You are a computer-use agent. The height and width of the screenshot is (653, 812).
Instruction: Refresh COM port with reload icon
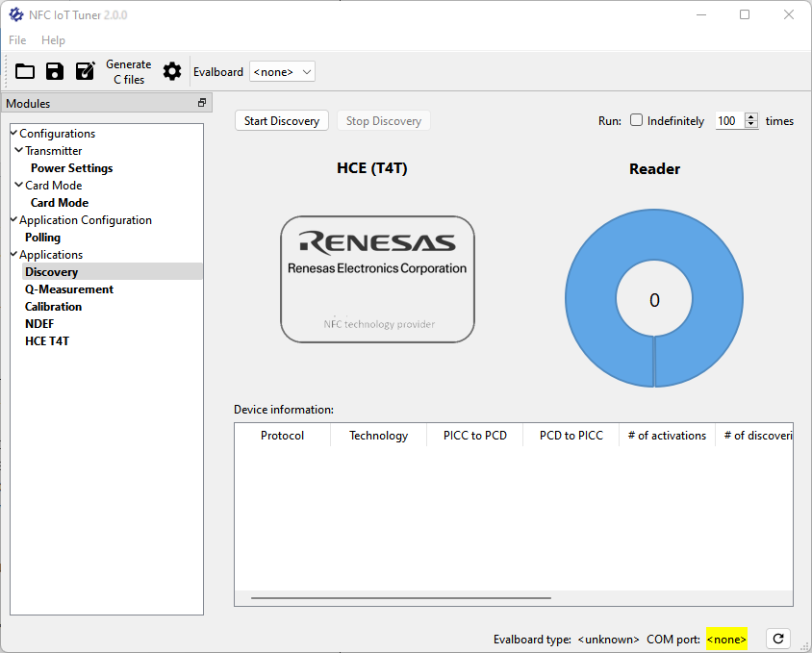[778, 639]
